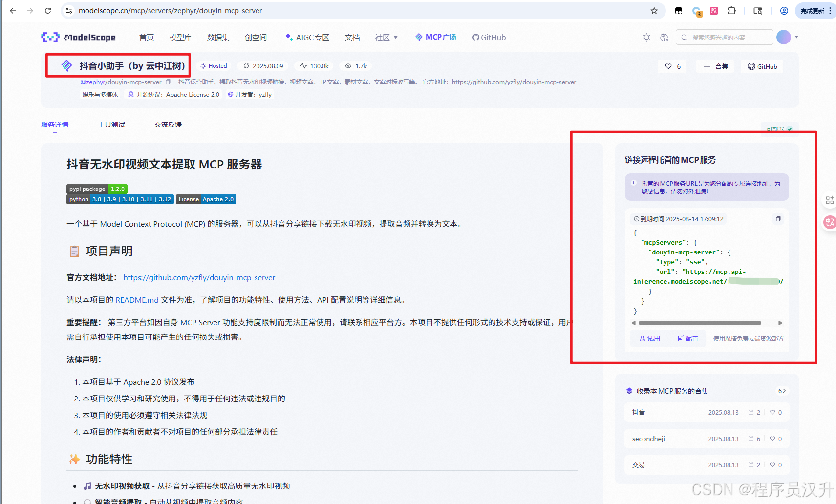836x504 pixels.
Task: Click the left arrow of the code scrollbar
Action: (634, 323)
